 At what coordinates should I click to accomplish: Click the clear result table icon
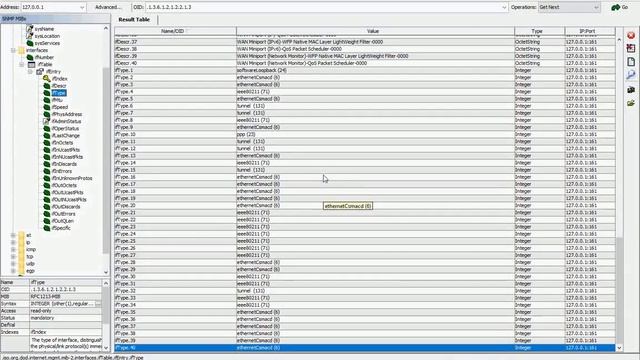tap(631, 48)
